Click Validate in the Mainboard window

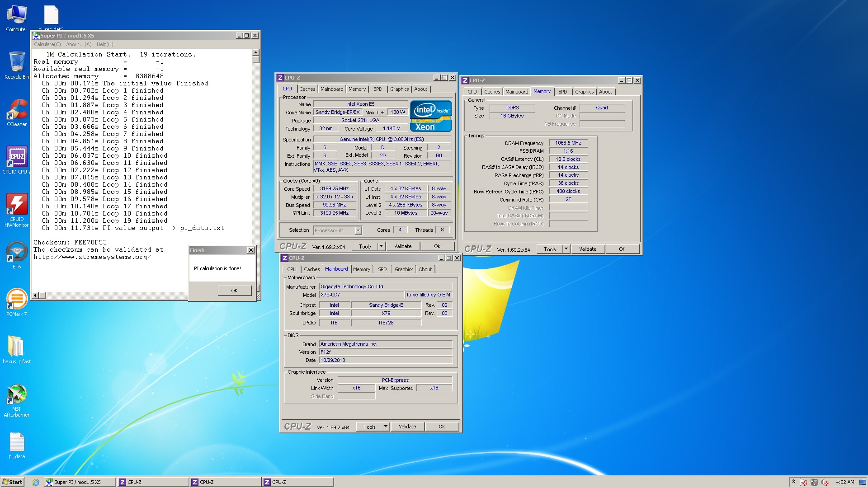pos(407,427)
